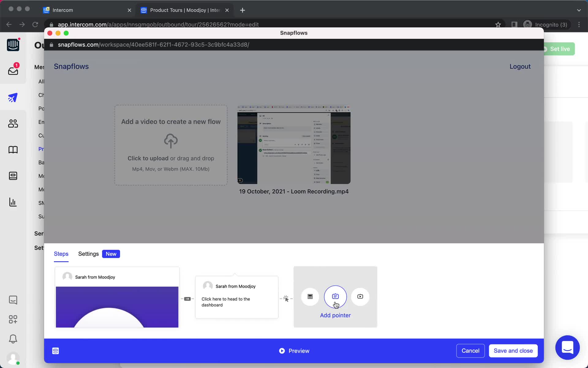Screen dimensions: 588x368
Task: Toggle the Snapflows workspace visibility
Action: tap(58, 33)
